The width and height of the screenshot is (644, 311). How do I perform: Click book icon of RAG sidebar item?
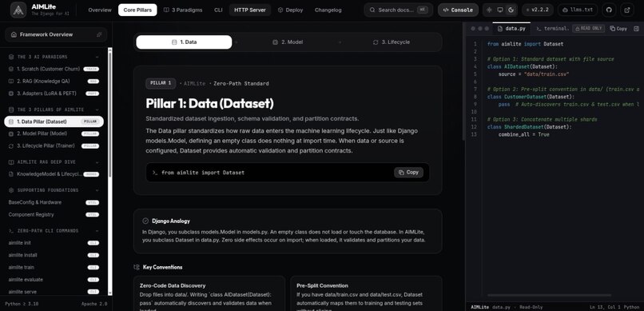(11, 82)
